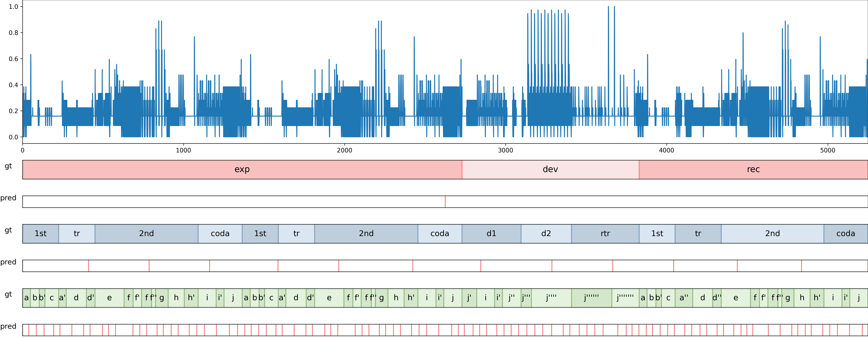Select the j''' segment with three primes
The image size is (868, 338).
pyautogui.click(x=526, y=298)
